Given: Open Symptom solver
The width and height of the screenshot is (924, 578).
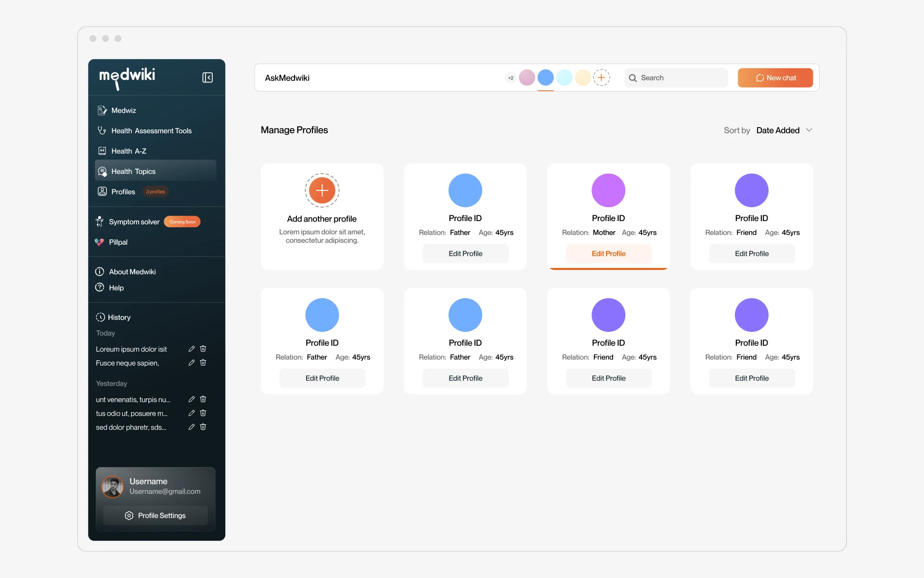Looking at the screenshot, I should [134, 222].
